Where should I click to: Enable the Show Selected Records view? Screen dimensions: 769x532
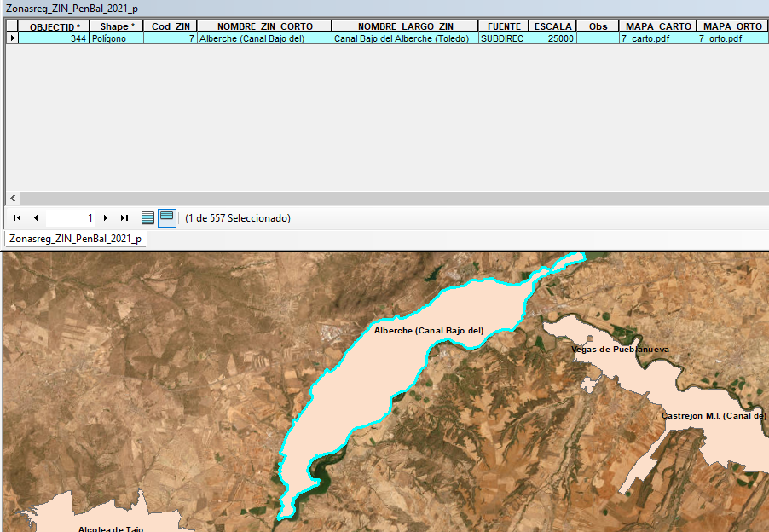click(x=167, y=217)
